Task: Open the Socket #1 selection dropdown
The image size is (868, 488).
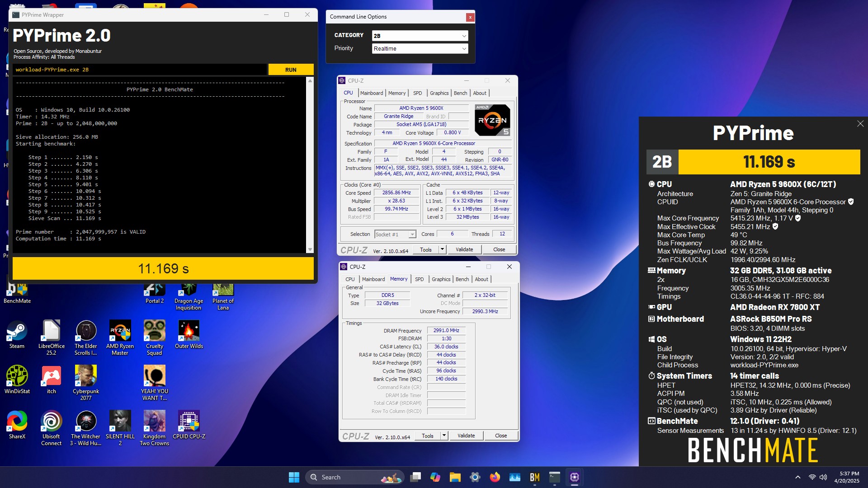Action: (395, 234)
